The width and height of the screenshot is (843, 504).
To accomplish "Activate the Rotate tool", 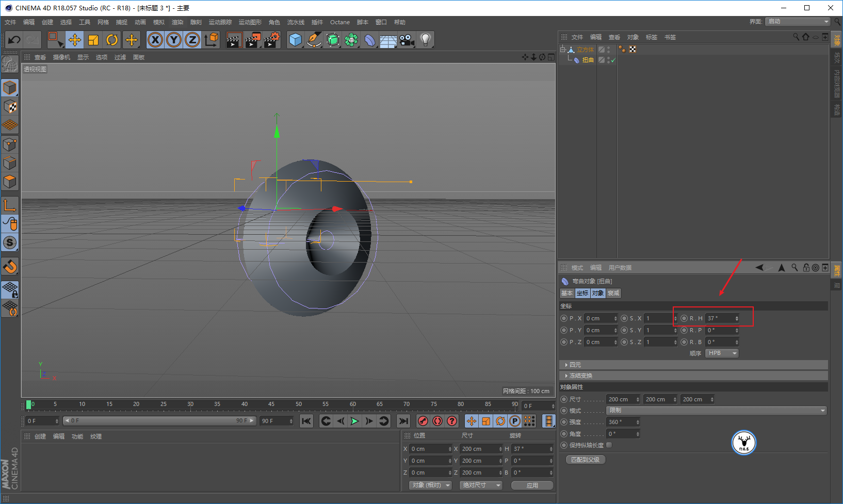I will [112, 40].
